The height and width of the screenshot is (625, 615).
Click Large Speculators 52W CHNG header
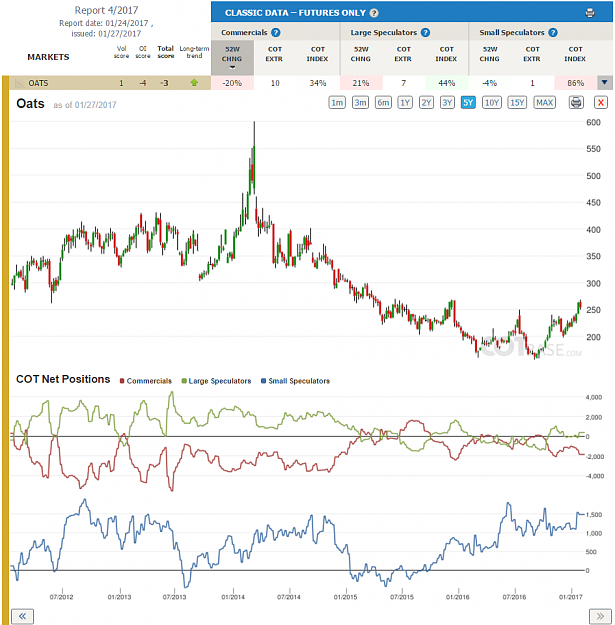[x=361, y=54]
